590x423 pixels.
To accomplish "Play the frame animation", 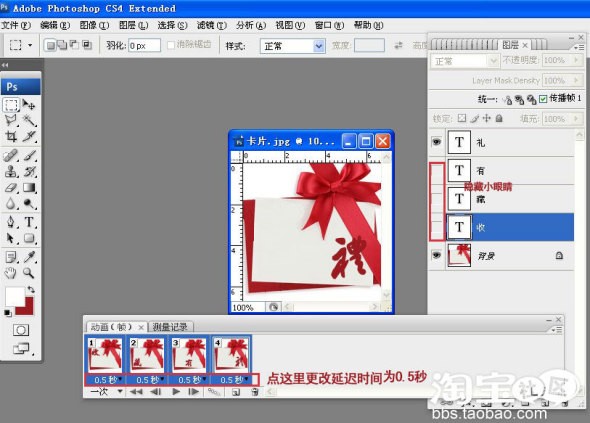I will tap(176, 392).
